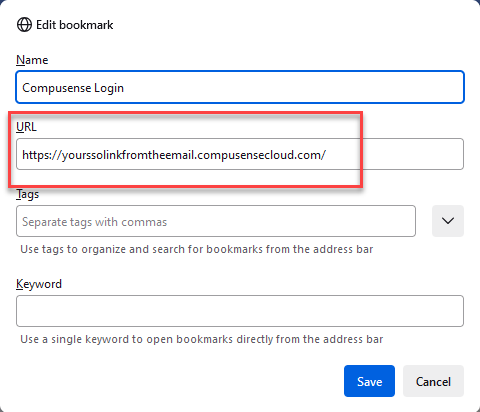
Task: Place cursor after Compusense Login text
Action: pyautogui.click(x=125, y=88)
